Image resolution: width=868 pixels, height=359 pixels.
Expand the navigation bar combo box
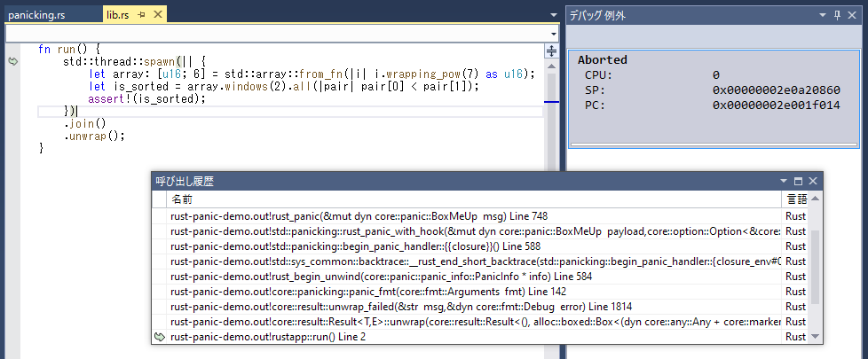(x=552, y=33)
